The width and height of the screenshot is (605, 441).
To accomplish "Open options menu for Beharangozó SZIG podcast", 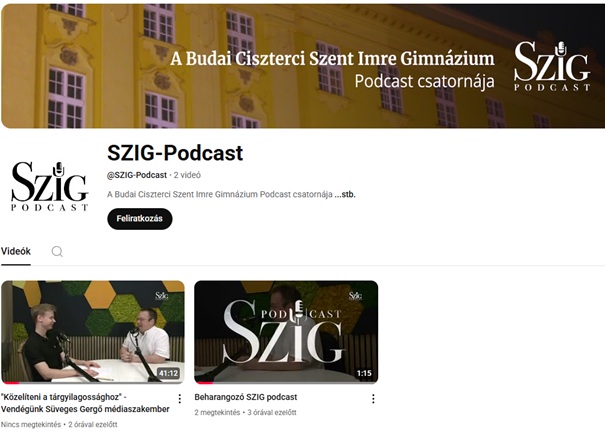I will tap(373, 399).
